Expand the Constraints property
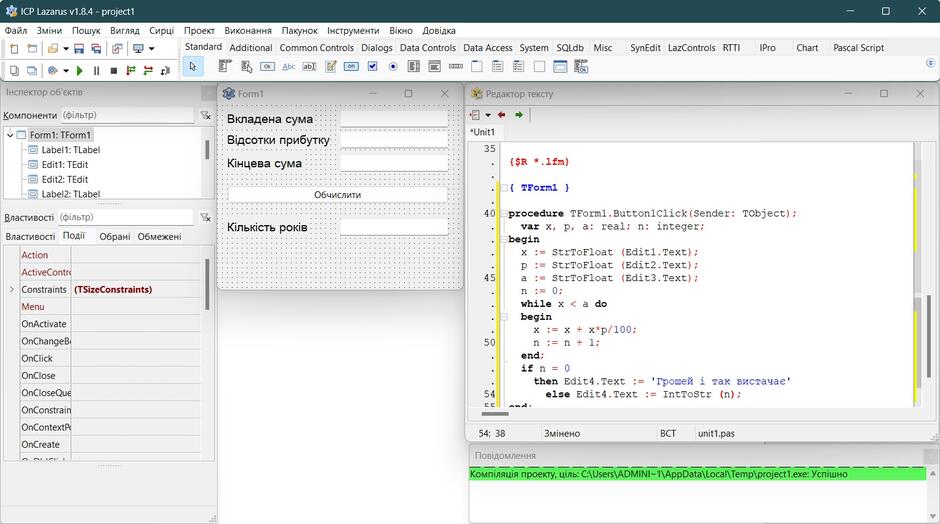Viewport: 940px width, 524px height. point(11,290)
